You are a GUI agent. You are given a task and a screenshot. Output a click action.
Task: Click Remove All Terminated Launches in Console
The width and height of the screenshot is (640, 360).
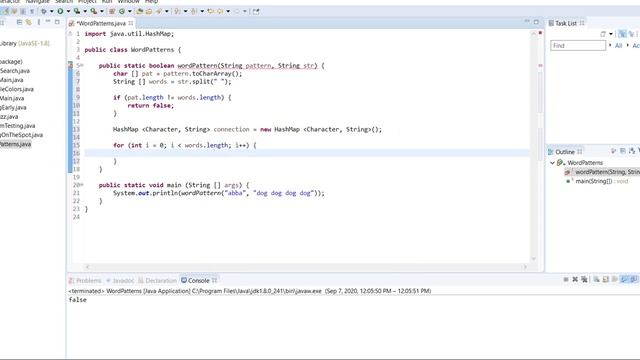pyautogui.click(x=584, y=280)
